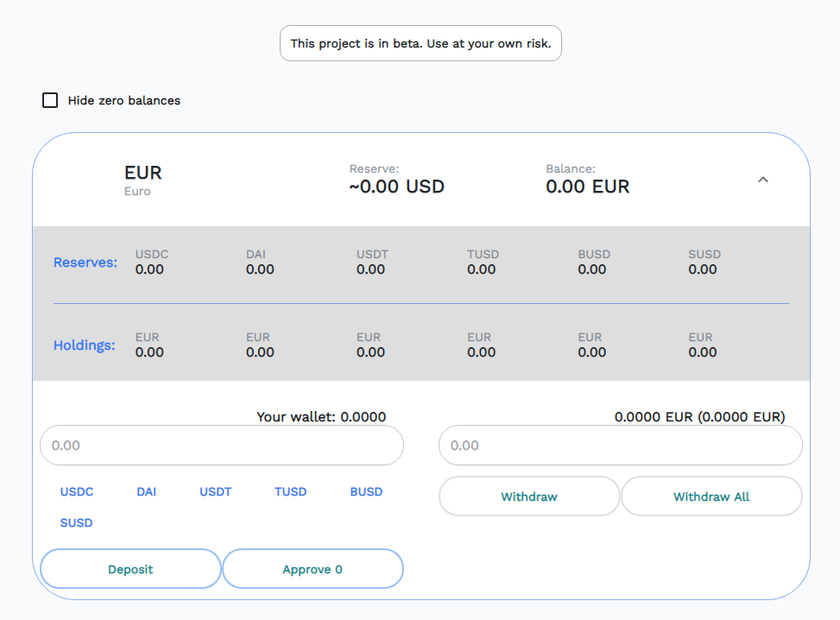The width and height of the screenshot is (840, 620).
Task: Select BUSD as deposit token
Action: [366, 492]
